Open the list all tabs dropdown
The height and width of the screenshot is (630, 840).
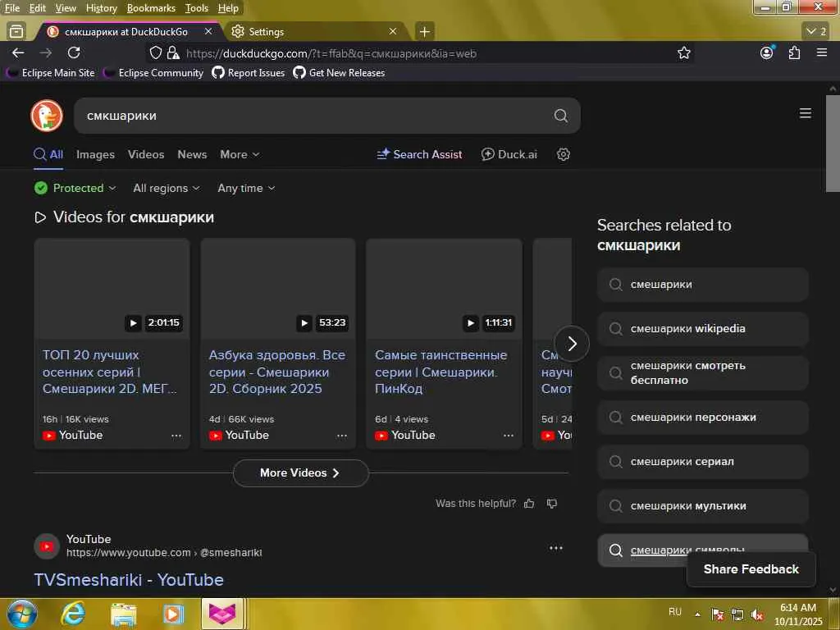816,32
